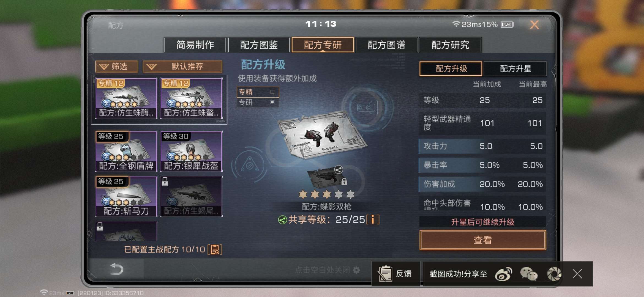
Task: Expand the 筛选 filter dropdown
Action: point(116,66)
